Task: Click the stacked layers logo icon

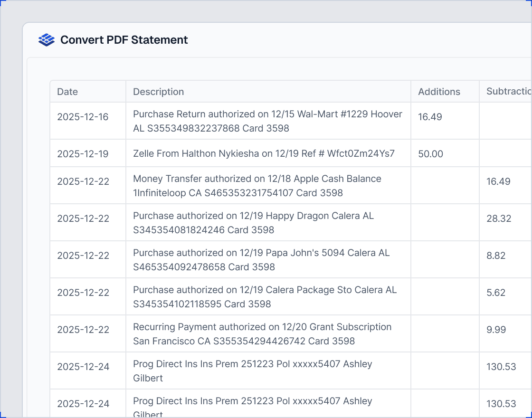Action: click(47, 40)
